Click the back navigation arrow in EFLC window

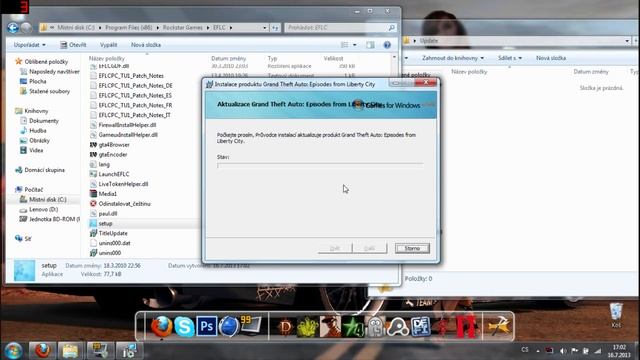click(x=13, y=27)
